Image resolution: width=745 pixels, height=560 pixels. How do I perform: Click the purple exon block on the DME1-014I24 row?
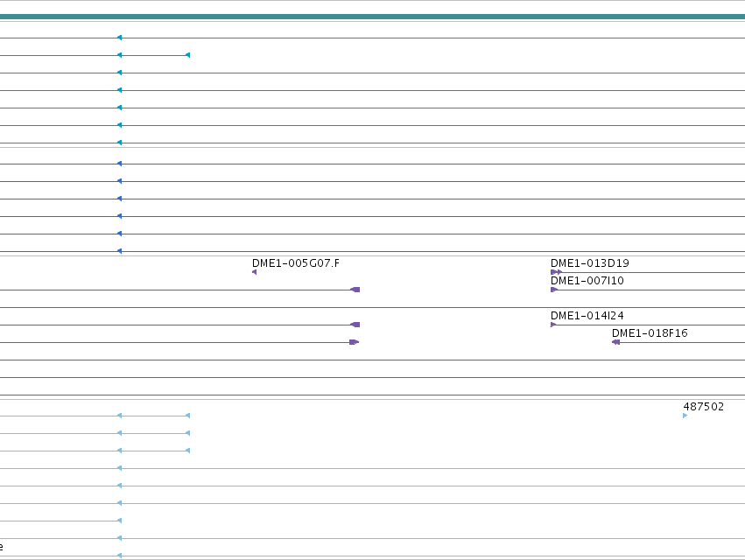(355, 325)
